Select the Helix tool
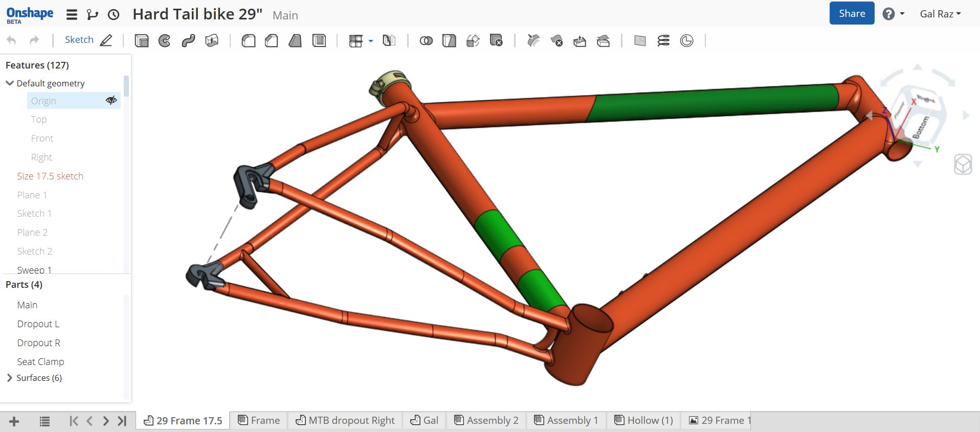Screen dimensions: 980x432 pyautogui.click(x=663, y=41)
